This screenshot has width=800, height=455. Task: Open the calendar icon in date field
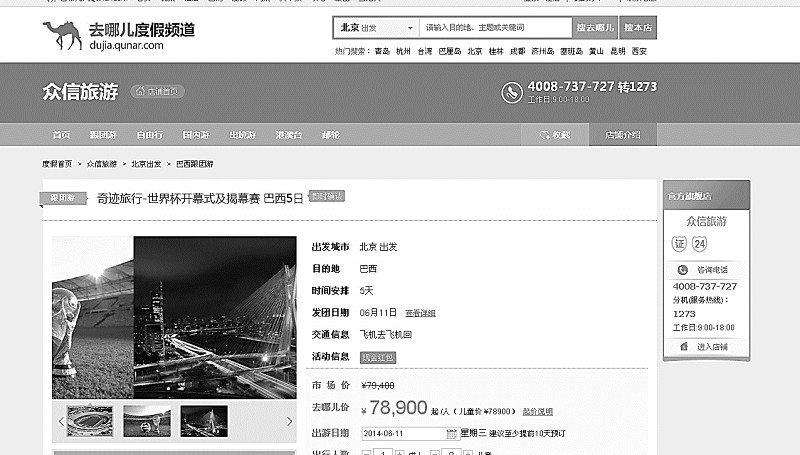point(452,434)
